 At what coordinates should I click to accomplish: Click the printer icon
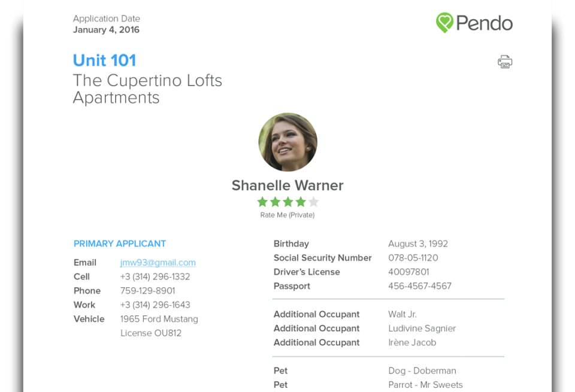pos(504,62)
